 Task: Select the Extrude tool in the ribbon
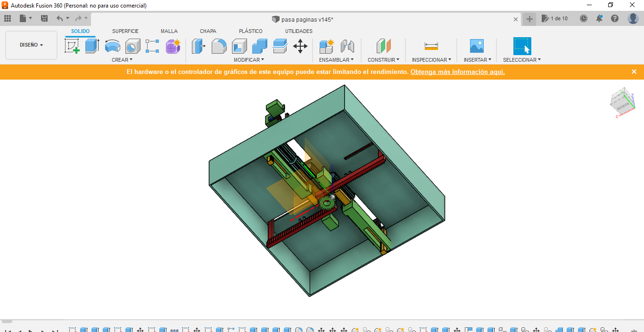(x=91, y=46)
